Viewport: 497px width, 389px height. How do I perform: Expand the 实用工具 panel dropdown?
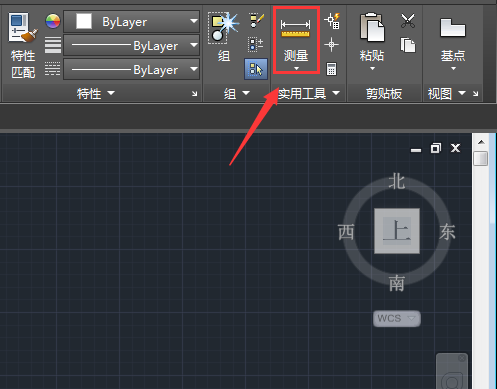click(336, 93)
